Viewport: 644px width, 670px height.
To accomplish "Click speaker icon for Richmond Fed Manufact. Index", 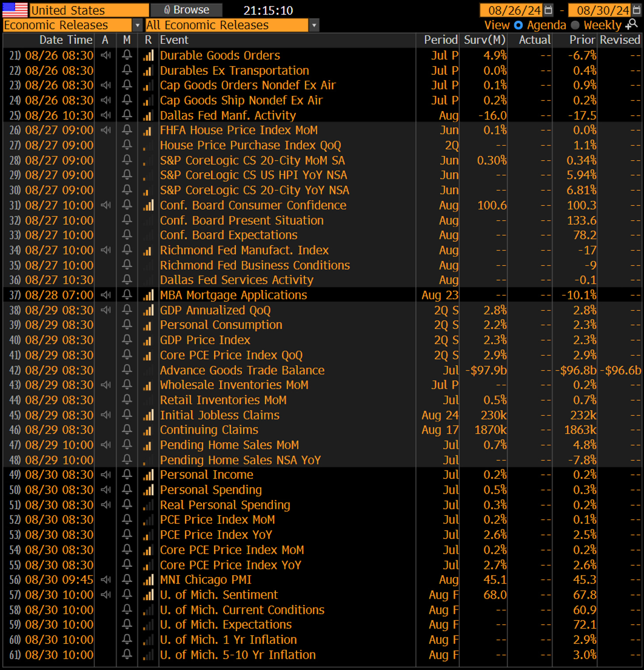I will click(x=105, y=250).
